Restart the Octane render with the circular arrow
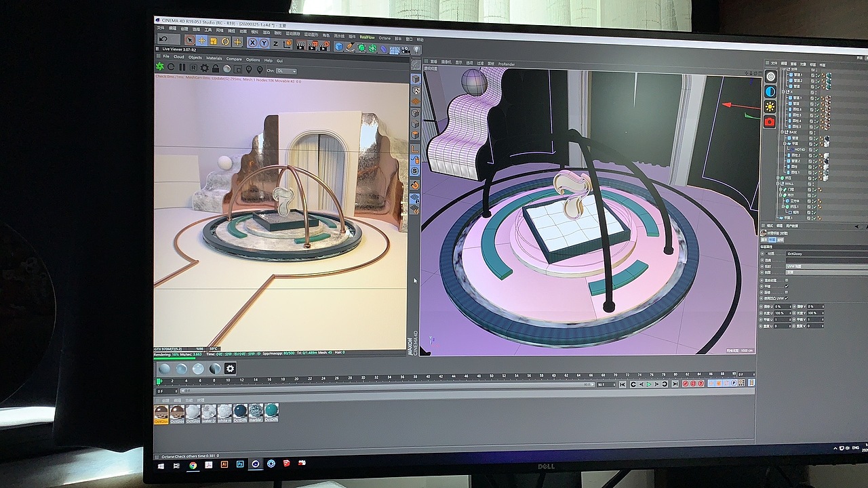 (x=172, y=67)
